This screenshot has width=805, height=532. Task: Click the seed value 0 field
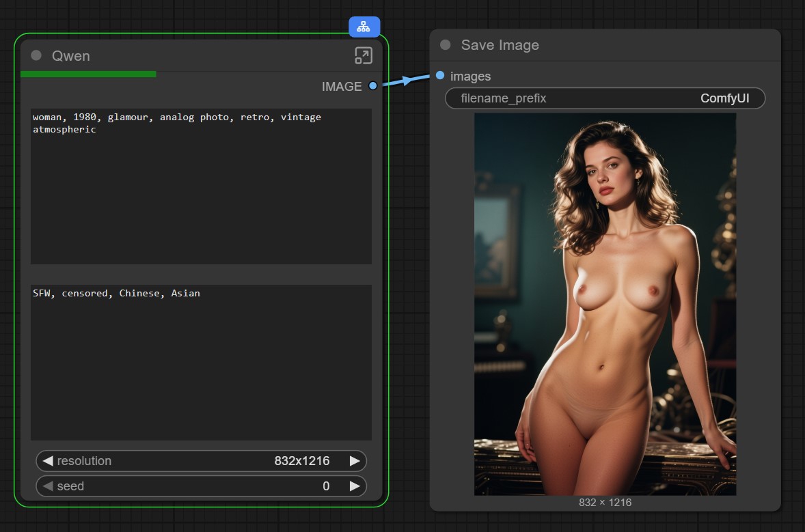[x=325, y=486]
